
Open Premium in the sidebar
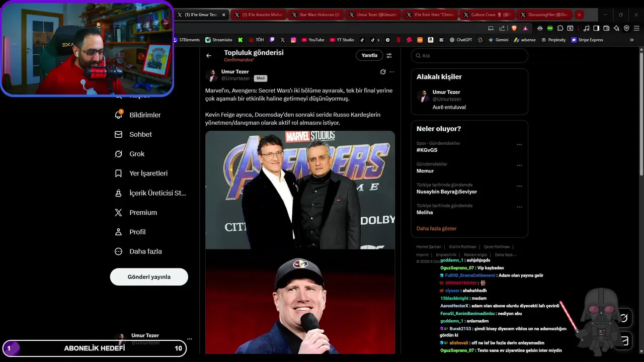click(x=136, y=212)
